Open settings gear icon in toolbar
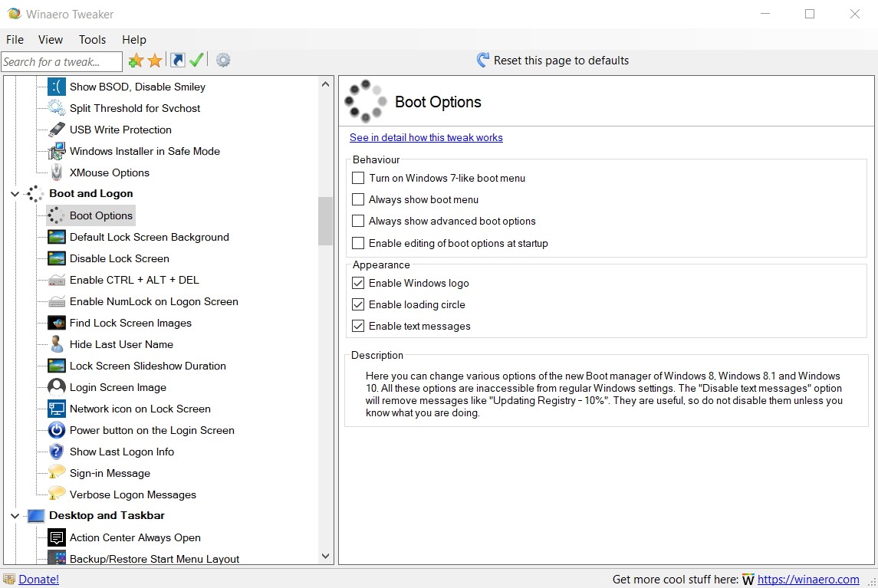The width and height of the screenshot is (878, 588). pos(223,60)
